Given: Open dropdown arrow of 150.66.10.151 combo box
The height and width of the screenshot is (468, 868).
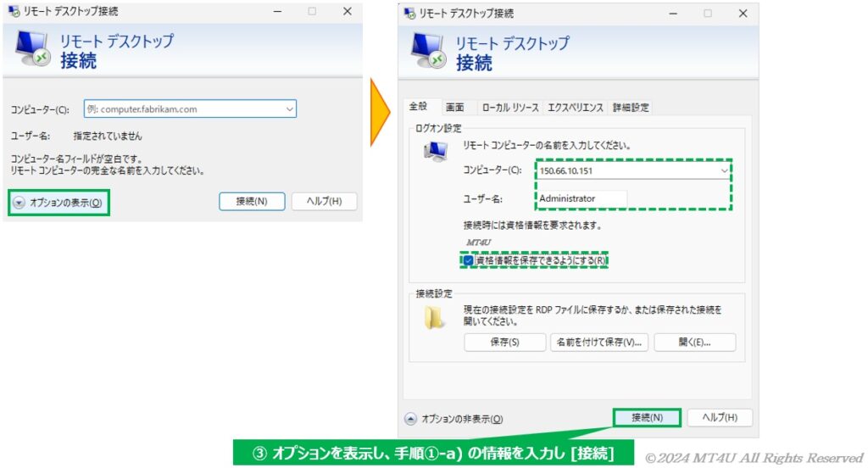Looking at the screenshot, I should point(724,170).
